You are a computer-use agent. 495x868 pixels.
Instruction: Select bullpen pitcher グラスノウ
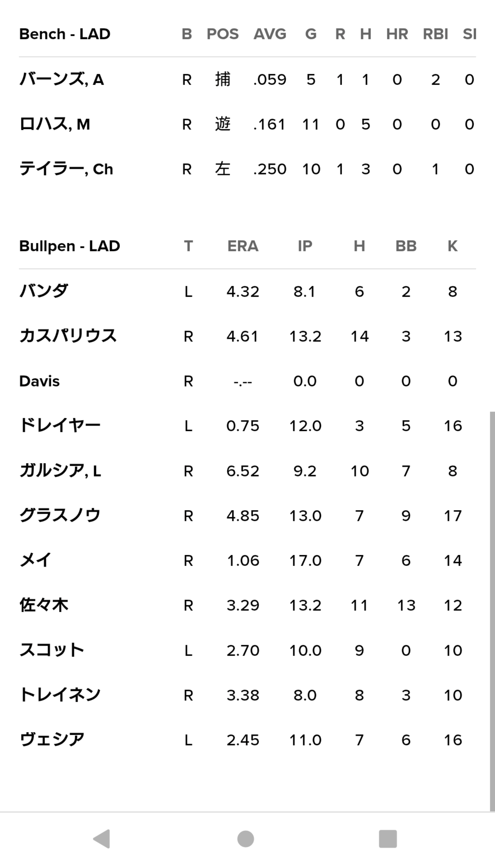pyautogui.click(x=60, y=515)
